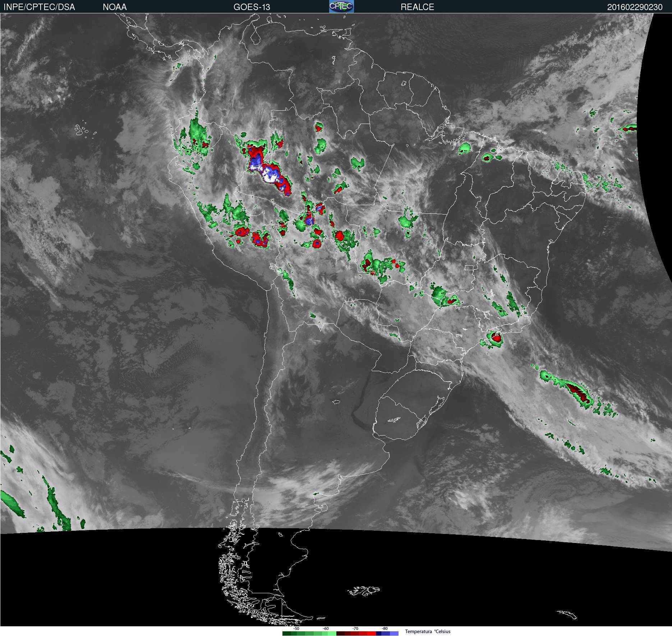Click the -80 legend tick label
The height and width of the screenshot is (636, 672).
click(385, 628)
